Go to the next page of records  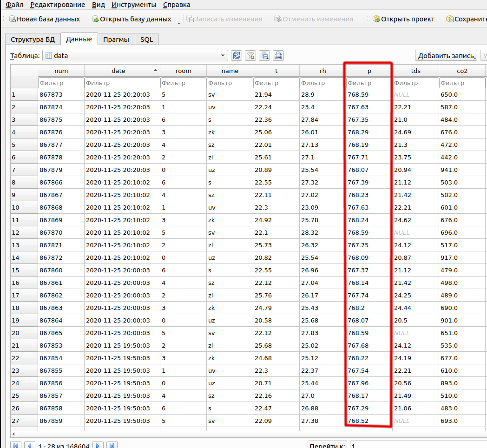(98, 445)
